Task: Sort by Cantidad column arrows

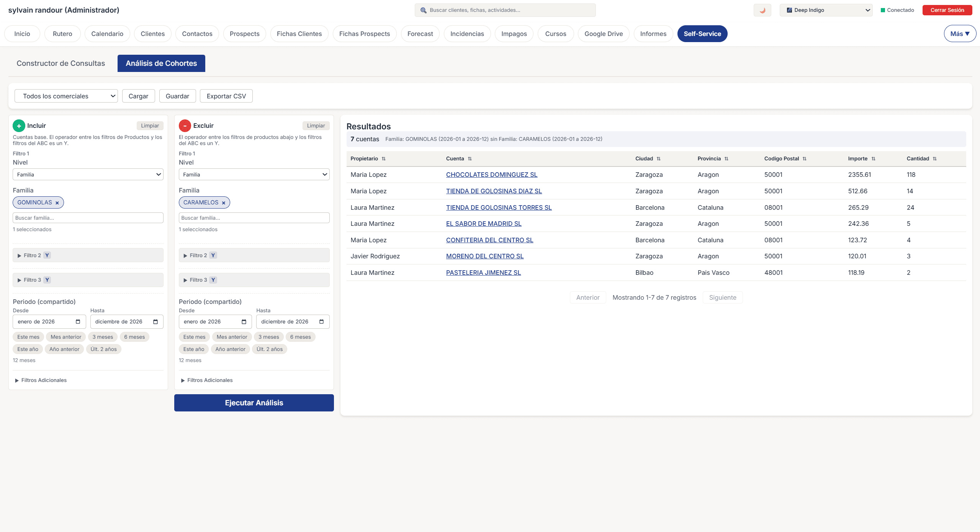Action: 935,159
